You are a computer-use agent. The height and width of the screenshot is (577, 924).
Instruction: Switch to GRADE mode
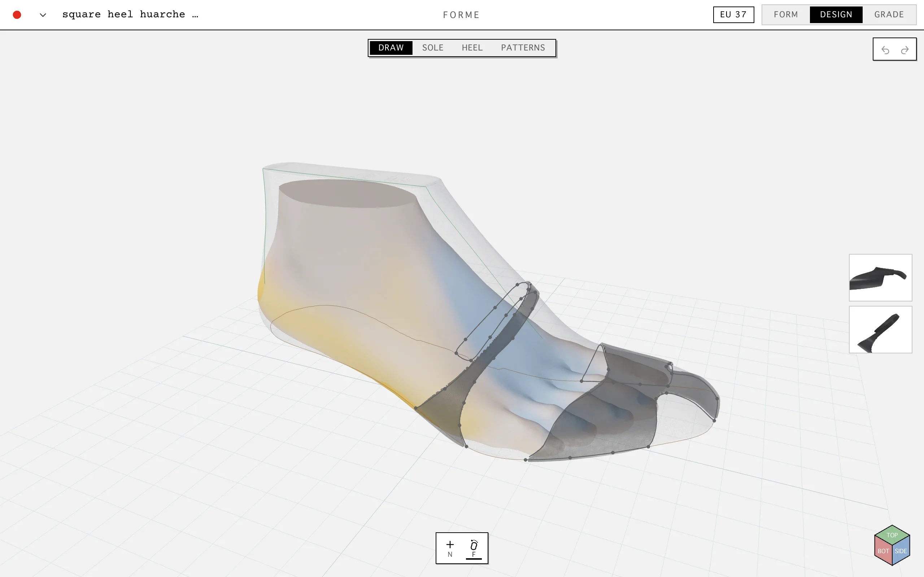tap(889, 14)
